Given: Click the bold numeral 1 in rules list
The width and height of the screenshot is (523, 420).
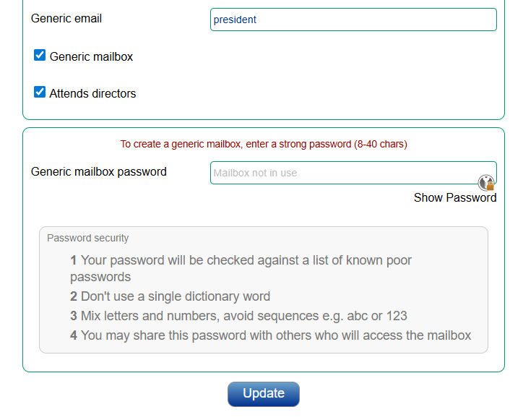Looking at the screenshot, I should coord(74,260).
